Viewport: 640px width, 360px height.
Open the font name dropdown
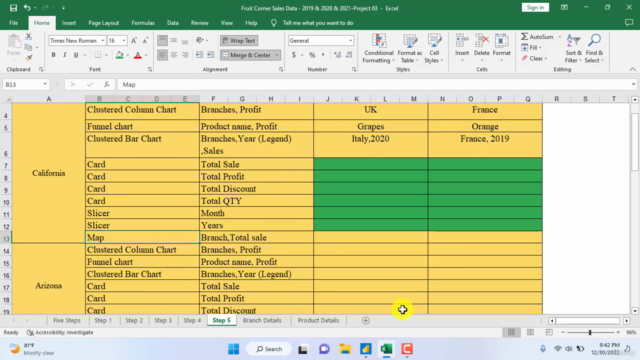click(102, 40)
